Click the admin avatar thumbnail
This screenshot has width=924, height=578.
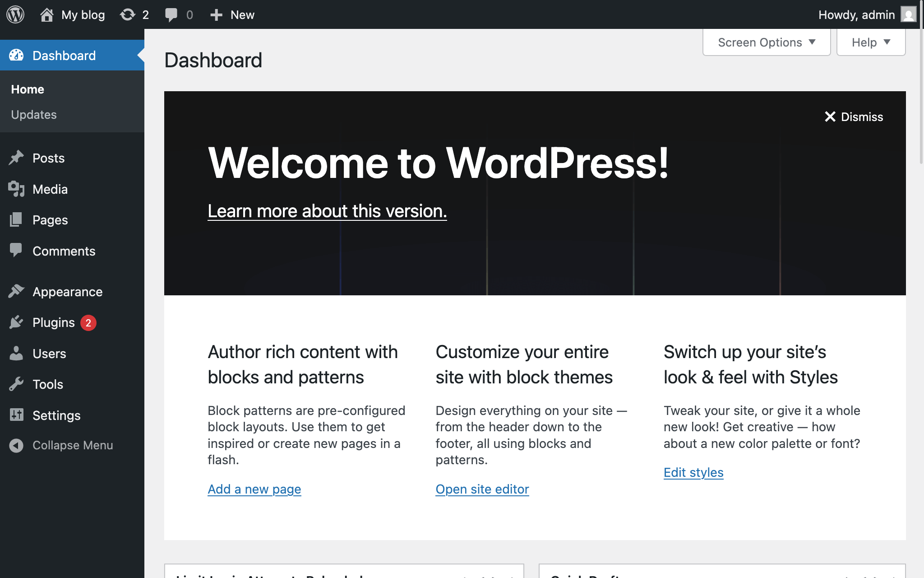pyautogui.click(x=908, y=14)
